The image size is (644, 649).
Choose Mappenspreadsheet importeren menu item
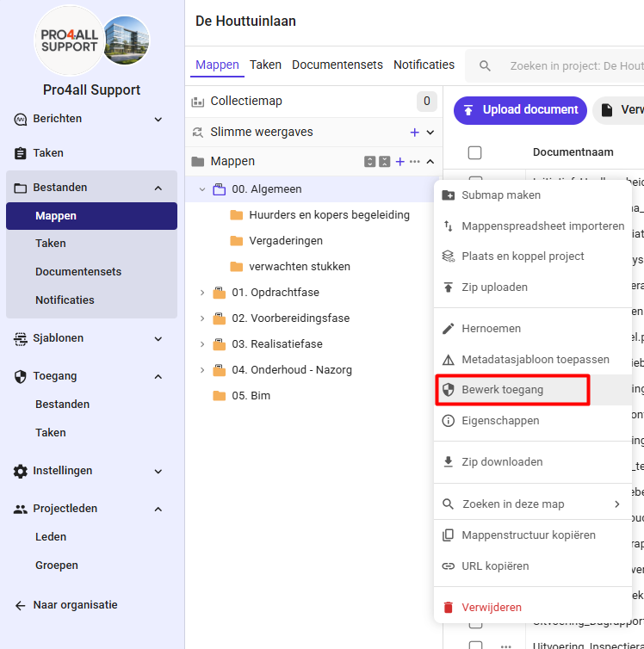tap(533, 226)
